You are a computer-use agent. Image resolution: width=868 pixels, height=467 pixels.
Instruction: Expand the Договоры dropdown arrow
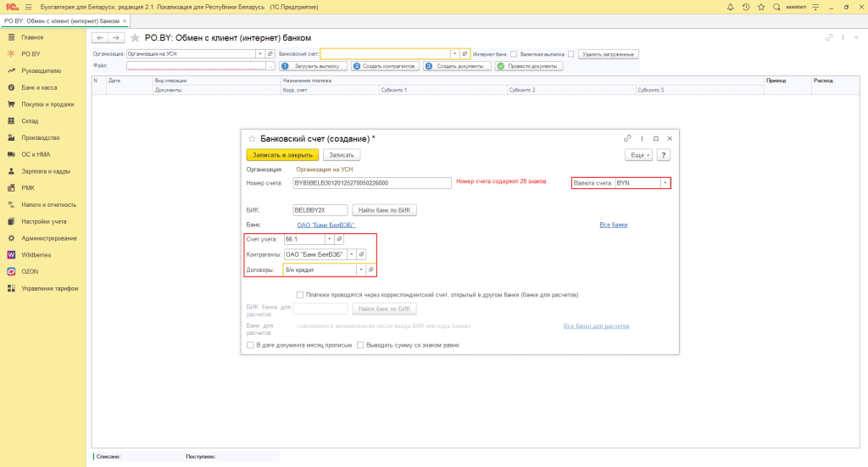[361, 270]
